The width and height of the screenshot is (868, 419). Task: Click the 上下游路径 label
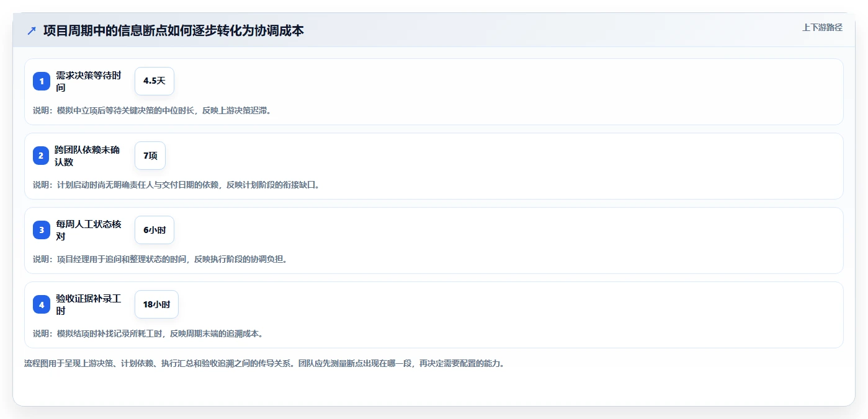(x=822, y=27)
